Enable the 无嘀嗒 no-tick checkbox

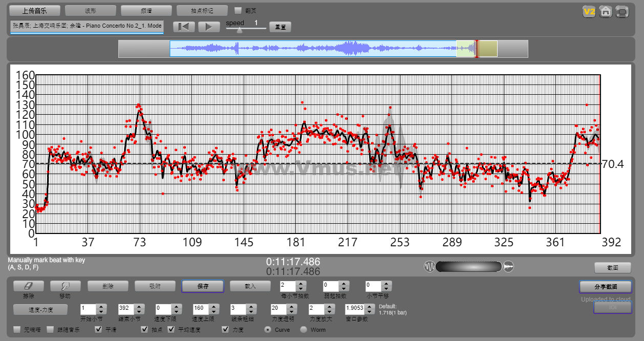click(17, 330)
